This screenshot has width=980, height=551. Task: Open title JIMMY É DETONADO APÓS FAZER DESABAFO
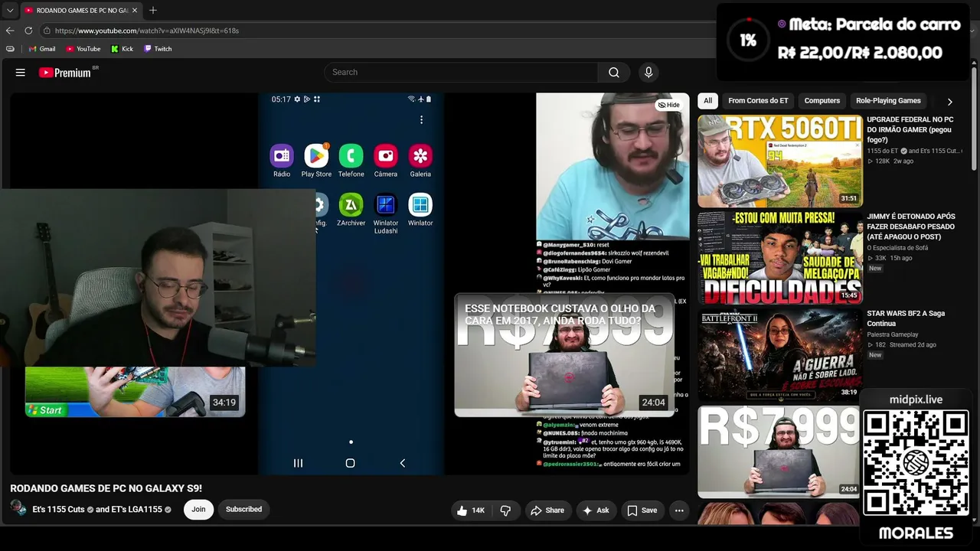(x=911, y=227)
